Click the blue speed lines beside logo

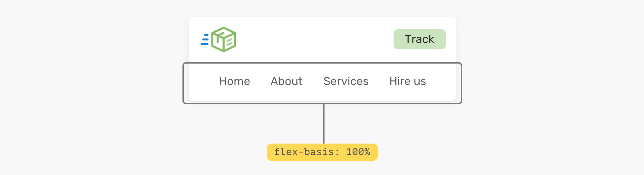pyautogui.click(x=205, y=39)
